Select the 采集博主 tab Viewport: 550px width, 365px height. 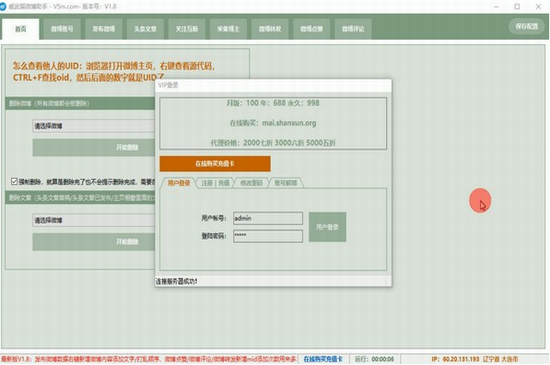click(x=228, y=29)
